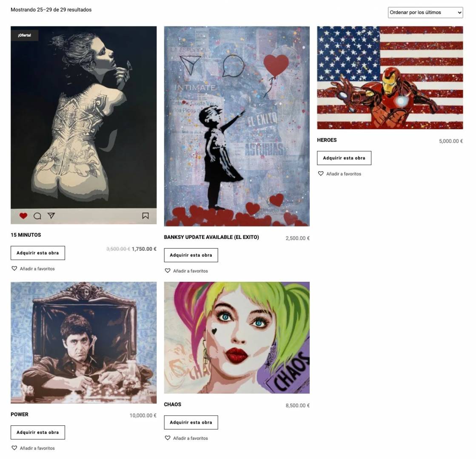Click heart icon under BANKSY UPDATE AVAILABLE
The width and height of the screenshot is (476, 459).
point(168,271)
